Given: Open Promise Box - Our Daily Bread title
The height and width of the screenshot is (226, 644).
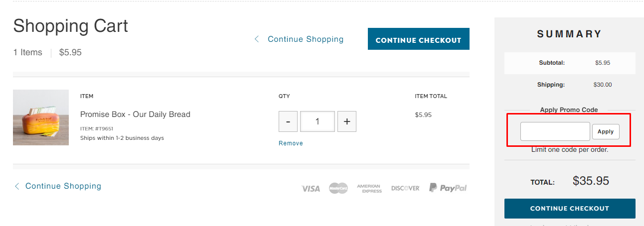Looking at the screenshot, I should (135, 114).
